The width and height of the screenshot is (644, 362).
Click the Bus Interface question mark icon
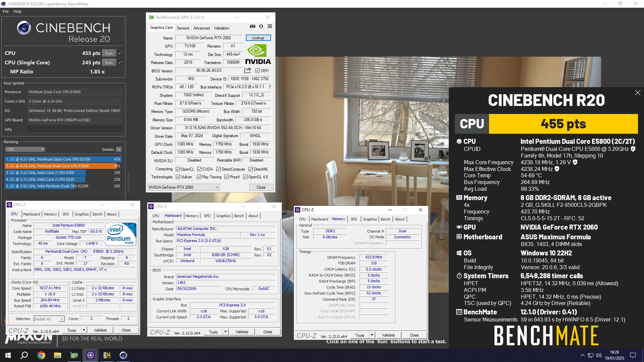tap(270, 87)
